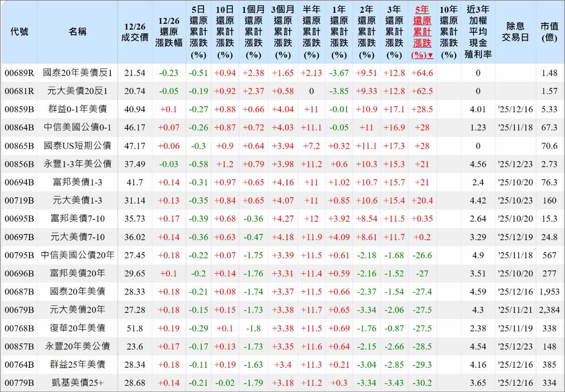
Task: Open stock code 00779B
Action: click(19, 383)
